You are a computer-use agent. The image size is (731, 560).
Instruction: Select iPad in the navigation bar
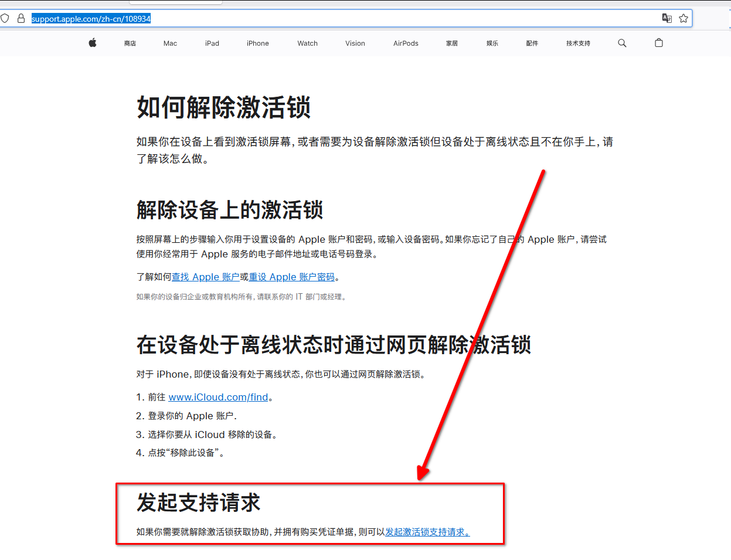pyautogui.click(x=212, y=43)
